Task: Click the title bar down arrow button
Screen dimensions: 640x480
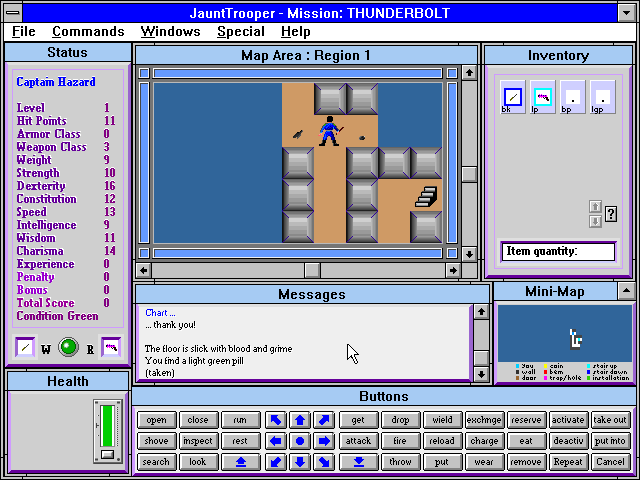Action: 627,13
